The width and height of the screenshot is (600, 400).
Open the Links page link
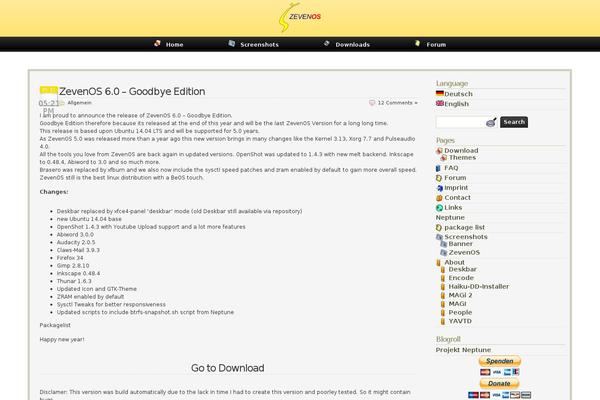pos(453,208)
